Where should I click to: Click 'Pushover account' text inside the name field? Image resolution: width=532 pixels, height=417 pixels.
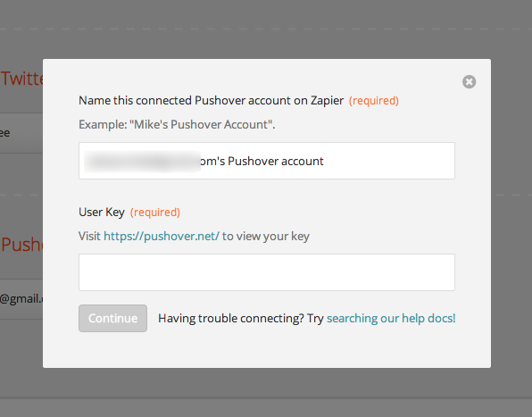276,161
